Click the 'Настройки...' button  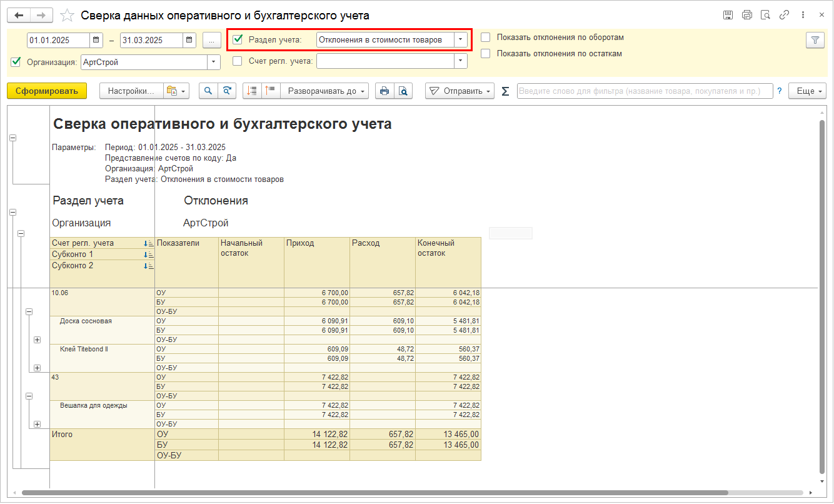pyautogui.click(x=131, y=91)
